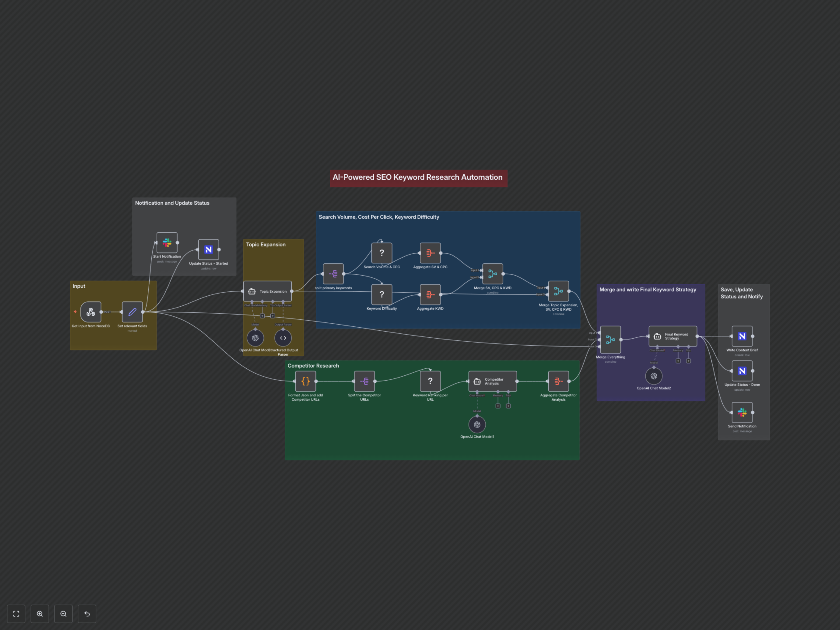Click the Competitor Analysis agent node

point(492,381)
